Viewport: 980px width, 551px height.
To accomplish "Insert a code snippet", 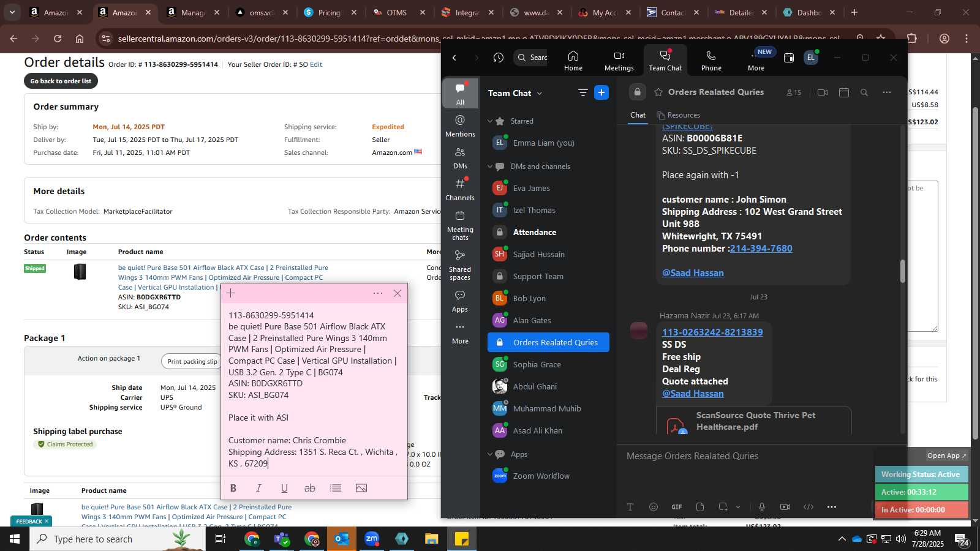I will tap(809, 507).
